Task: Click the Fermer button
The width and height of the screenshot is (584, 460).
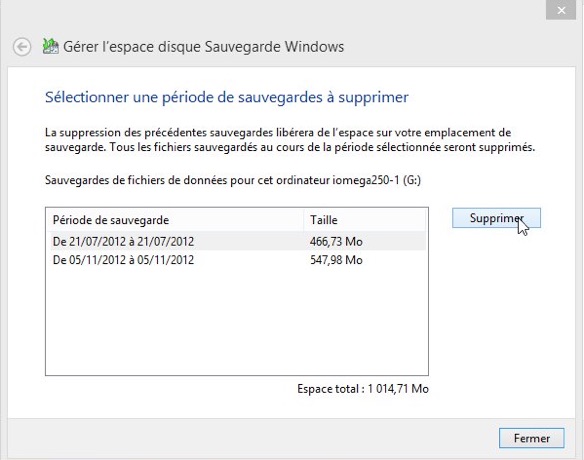Action: click(x=531, y=438)
